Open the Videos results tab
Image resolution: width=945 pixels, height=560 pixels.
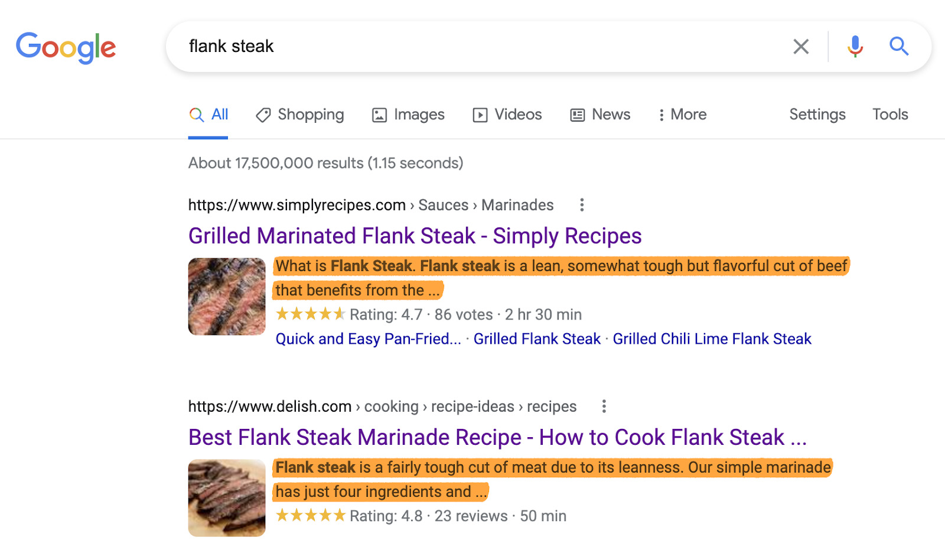(x=507, y=115)
